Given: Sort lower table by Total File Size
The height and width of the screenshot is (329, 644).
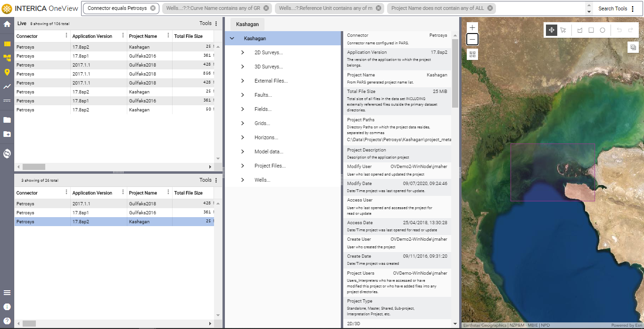Looking at the screenshot, I should click(x=189, y=193).
